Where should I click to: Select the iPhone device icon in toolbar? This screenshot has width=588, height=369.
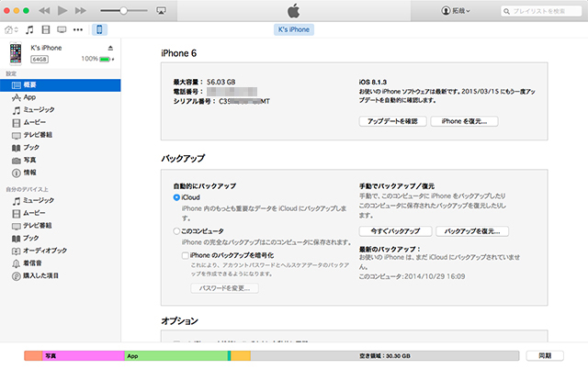(x=99, y=29)
